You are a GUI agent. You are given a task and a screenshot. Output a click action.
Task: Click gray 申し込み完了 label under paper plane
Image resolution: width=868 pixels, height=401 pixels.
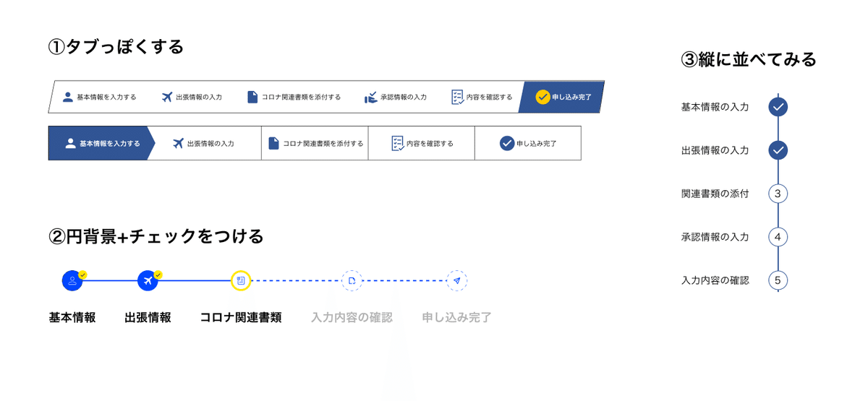click(456, 317)
